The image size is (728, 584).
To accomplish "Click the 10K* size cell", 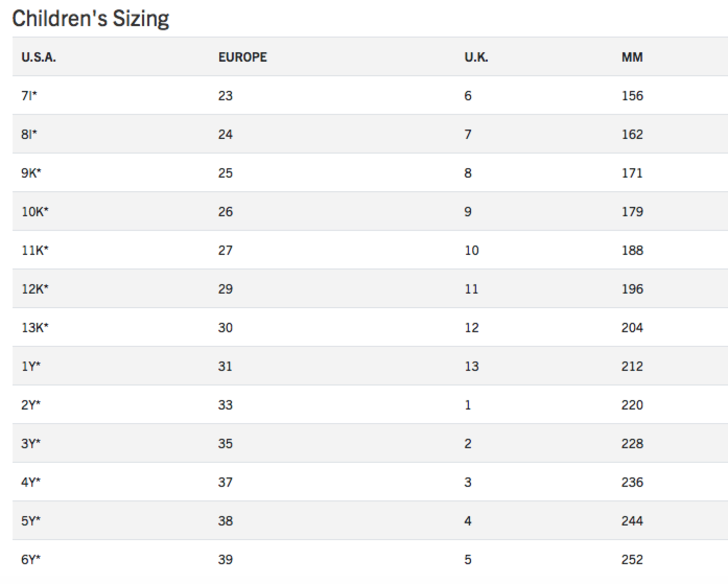I will [34, 212].
